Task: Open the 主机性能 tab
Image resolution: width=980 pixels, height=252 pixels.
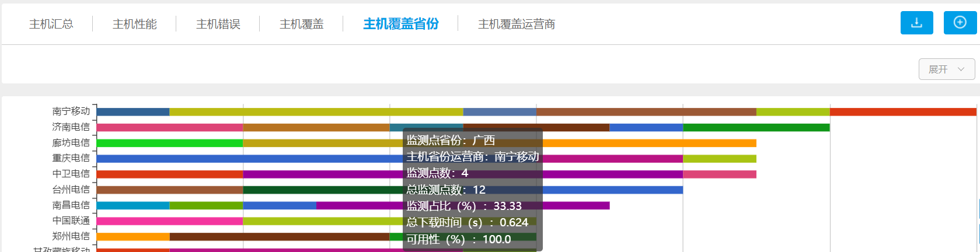Action: 135,24
